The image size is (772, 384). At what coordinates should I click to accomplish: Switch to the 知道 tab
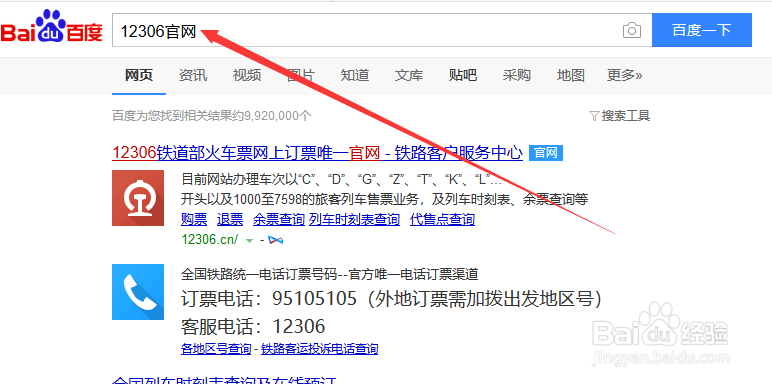[354, 75]
